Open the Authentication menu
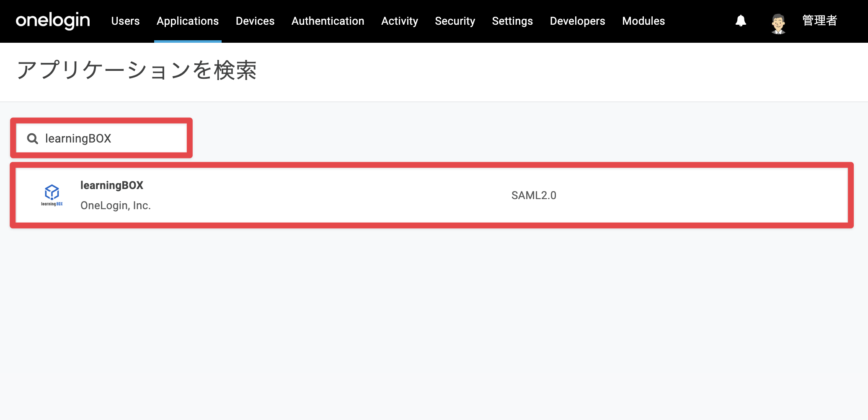 (328, 21)
